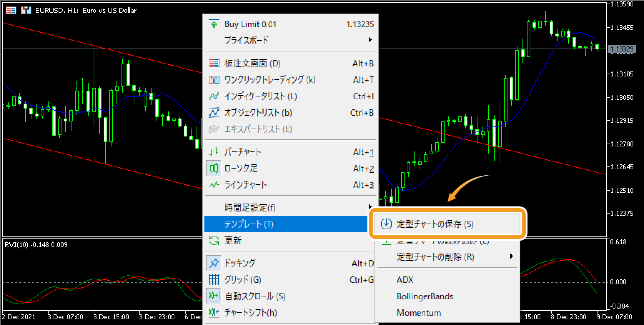Click the 1.13235 price in Buy Limit row
This screenshot has height=325, width=644.
360,24
